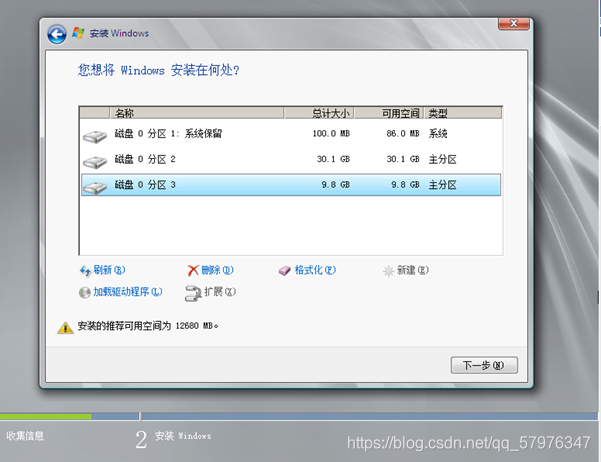
Task: Select 磁盘 0 分区 3 row
Action: pos(291,185)
